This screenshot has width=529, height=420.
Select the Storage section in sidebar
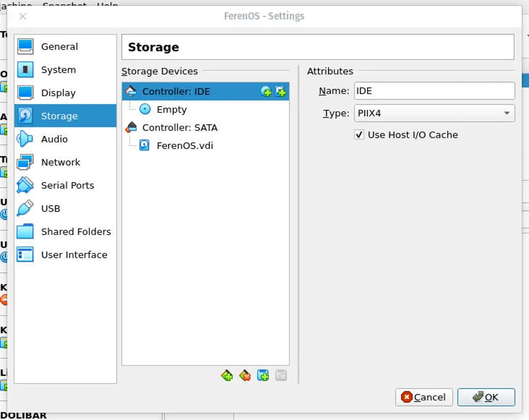[x=65, y=116]
